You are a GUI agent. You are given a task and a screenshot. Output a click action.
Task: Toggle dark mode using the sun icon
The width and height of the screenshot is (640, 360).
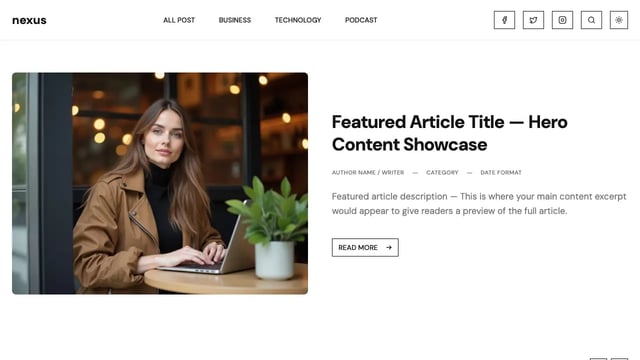point(619,20)
